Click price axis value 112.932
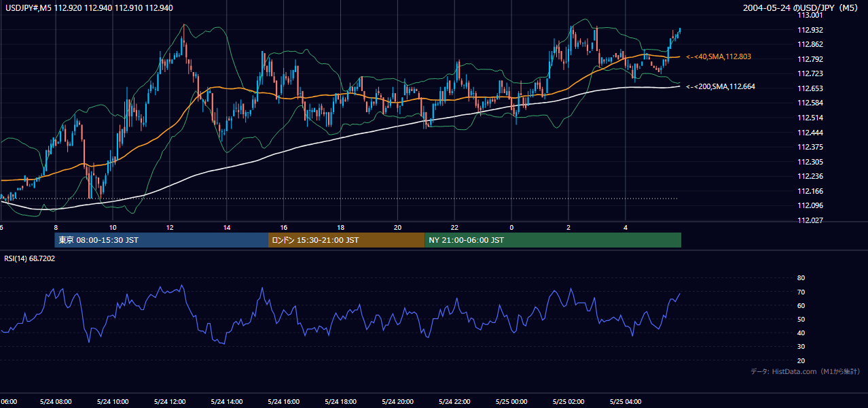The image size is (868, 408). [x=810, y=30]
